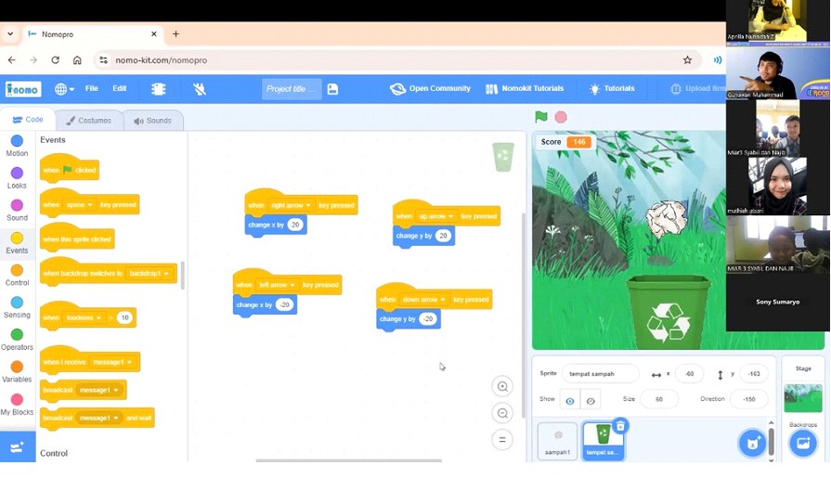This screenshot has width=831, height=504.
Task: Open the Open Community link
Action: click(430, 88)
